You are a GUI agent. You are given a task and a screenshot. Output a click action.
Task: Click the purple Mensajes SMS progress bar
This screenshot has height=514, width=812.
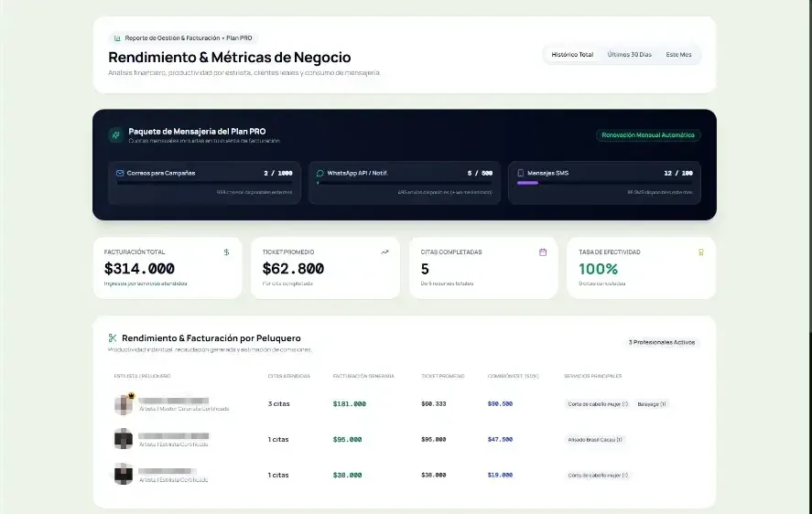[x=605, y=183]
